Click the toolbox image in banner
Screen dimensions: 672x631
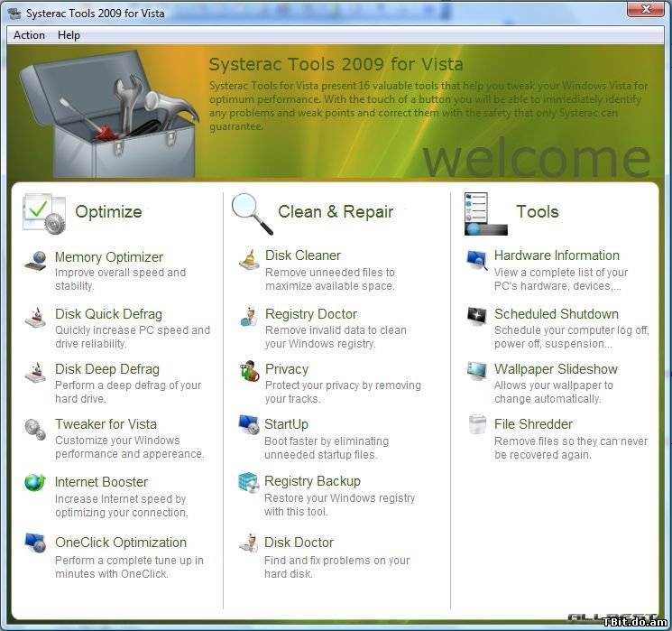coord(109,115)
